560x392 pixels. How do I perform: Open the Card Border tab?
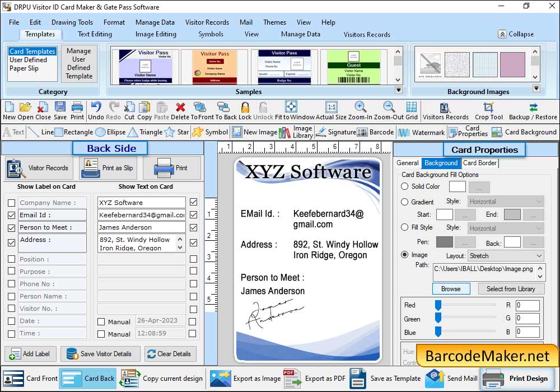pos(480,163)
